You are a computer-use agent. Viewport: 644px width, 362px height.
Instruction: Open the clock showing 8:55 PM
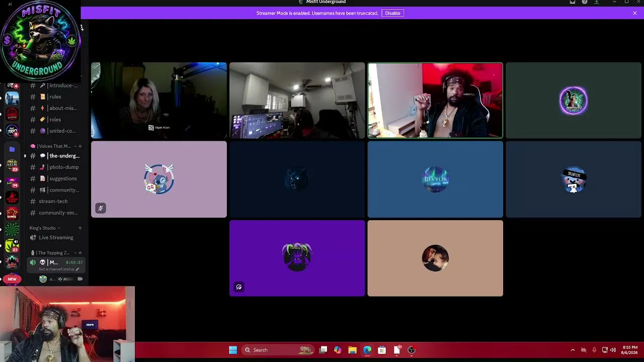coord(630,350)
